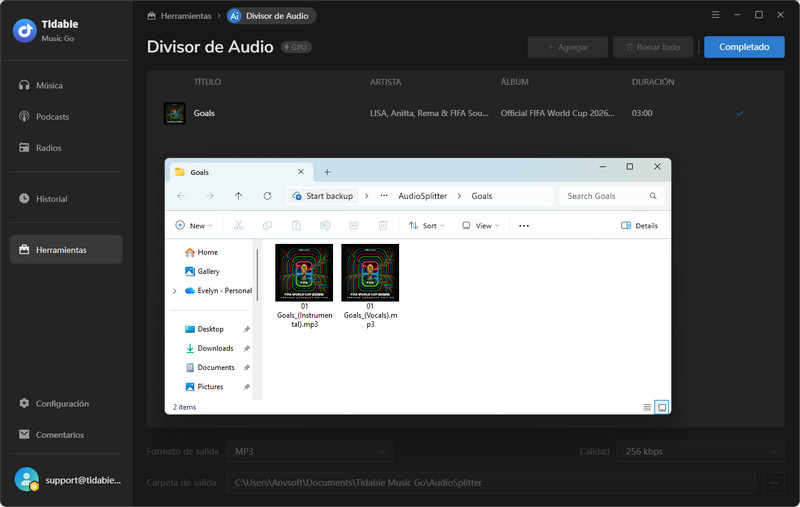Open the Música section in sidebar
The width and height of the screenshot is (800, 507).
[66, 85]
